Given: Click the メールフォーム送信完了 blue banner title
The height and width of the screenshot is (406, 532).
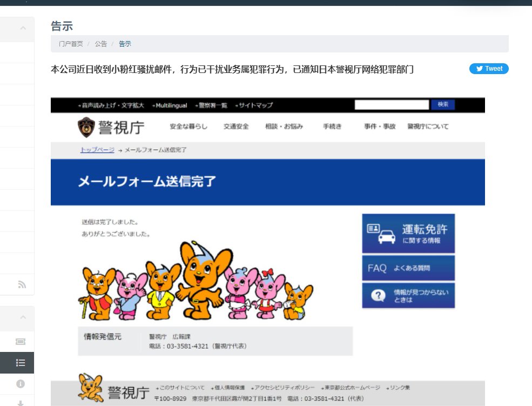Looking at the screenshot, I should (147, 181).
